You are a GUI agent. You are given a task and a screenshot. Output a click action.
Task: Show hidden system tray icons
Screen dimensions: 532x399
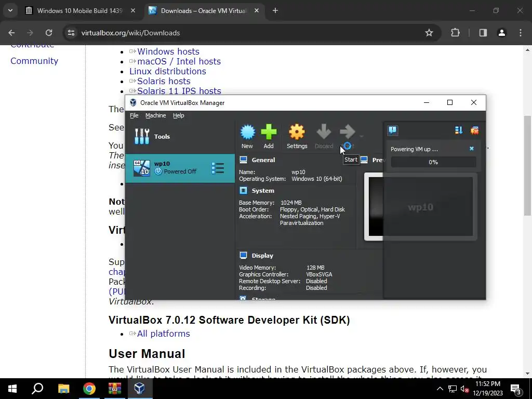pyautogui.click(x=440, y=389)
